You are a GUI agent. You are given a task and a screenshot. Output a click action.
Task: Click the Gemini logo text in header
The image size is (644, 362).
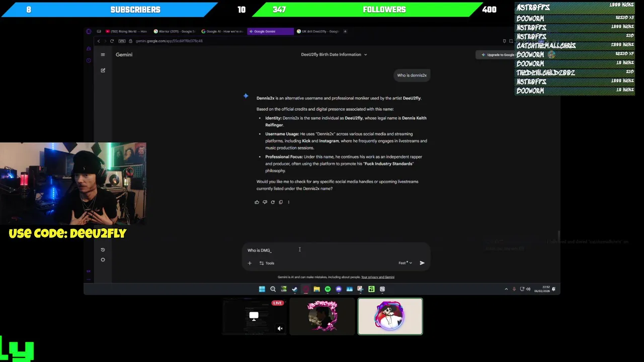pyautogui.click(x=124, y=54)
